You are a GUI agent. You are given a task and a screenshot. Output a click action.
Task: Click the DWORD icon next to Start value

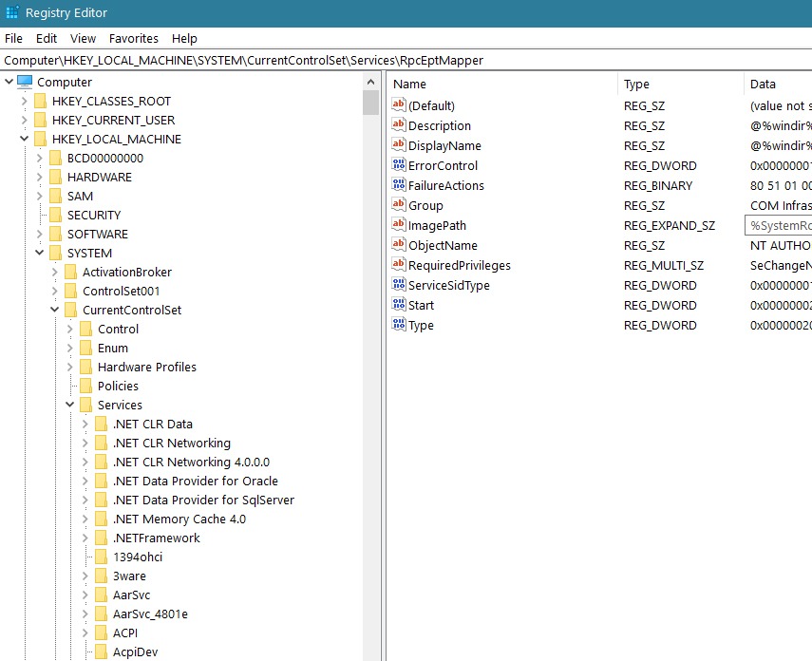point(399,305)
